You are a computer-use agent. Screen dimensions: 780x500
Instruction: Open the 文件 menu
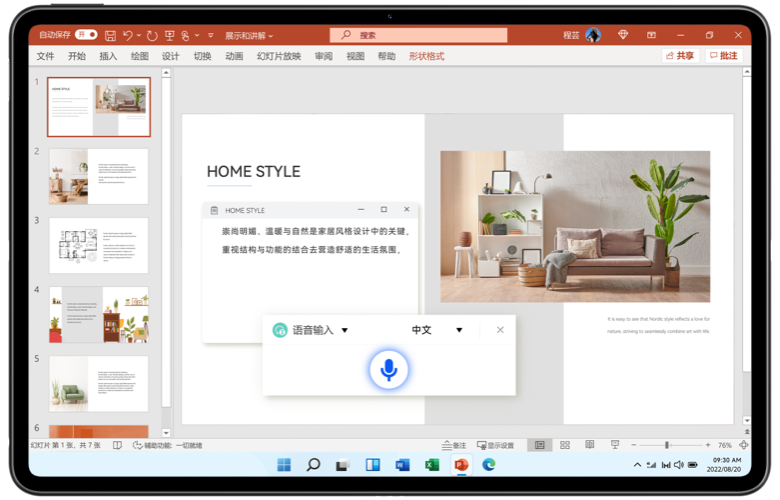pyautogui.click(x=45, y=56)
